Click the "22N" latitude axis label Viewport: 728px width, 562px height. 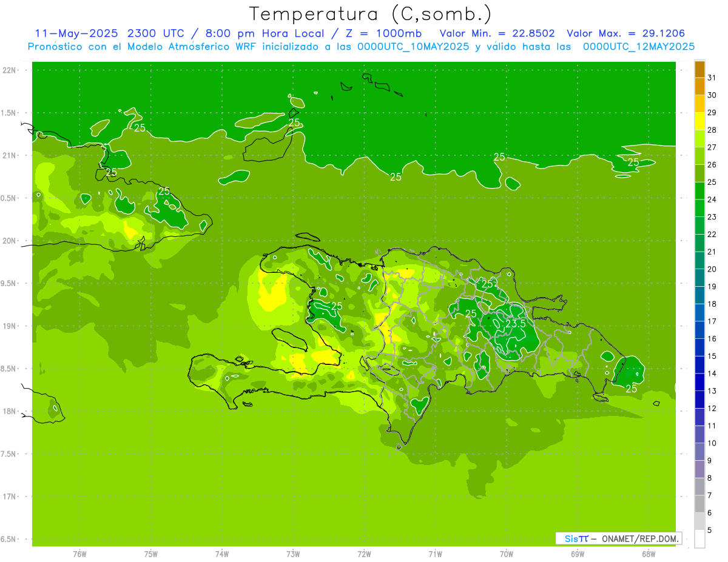pyautogui.click(x=10, y=70)
